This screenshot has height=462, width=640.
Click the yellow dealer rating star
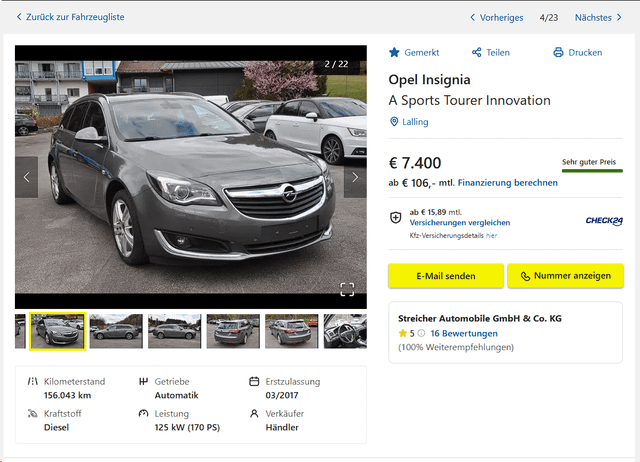pyautogui.click(x=403, y=333)
